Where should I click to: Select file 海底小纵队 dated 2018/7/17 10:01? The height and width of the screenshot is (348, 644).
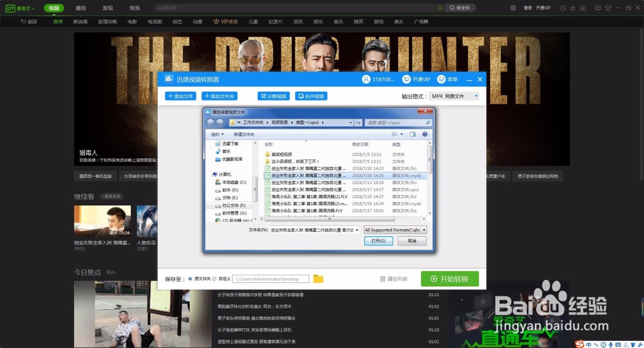pyautogui.click(x=345, y=210)
